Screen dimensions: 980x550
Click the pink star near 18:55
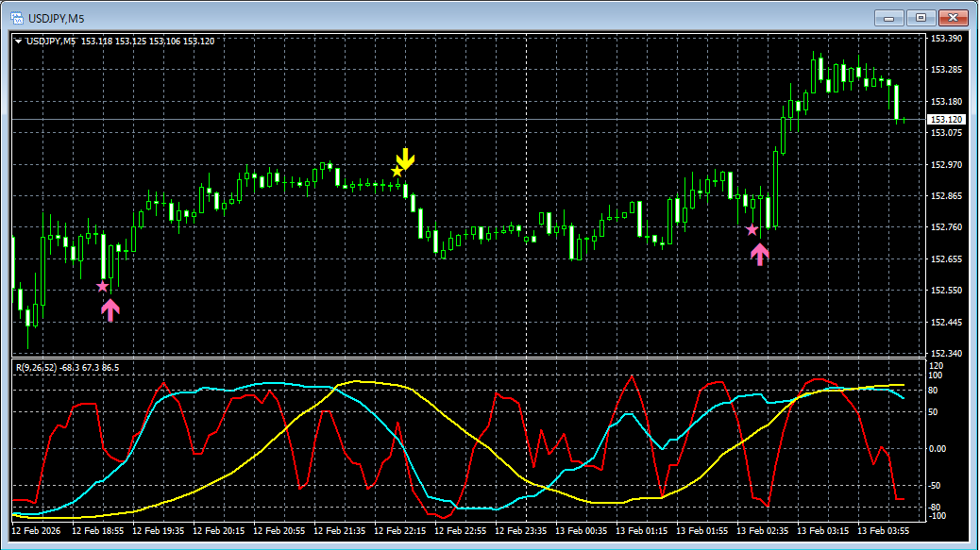coord(103,287)
